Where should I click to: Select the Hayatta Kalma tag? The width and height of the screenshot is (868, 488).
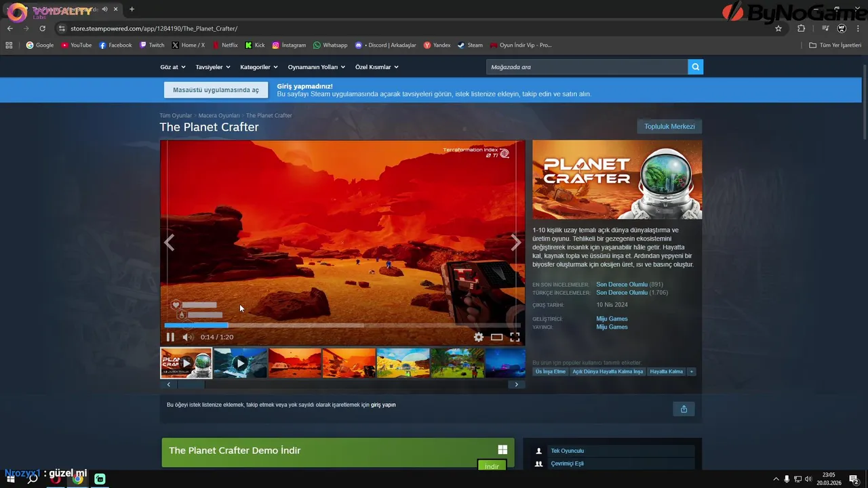pos(667,371)
